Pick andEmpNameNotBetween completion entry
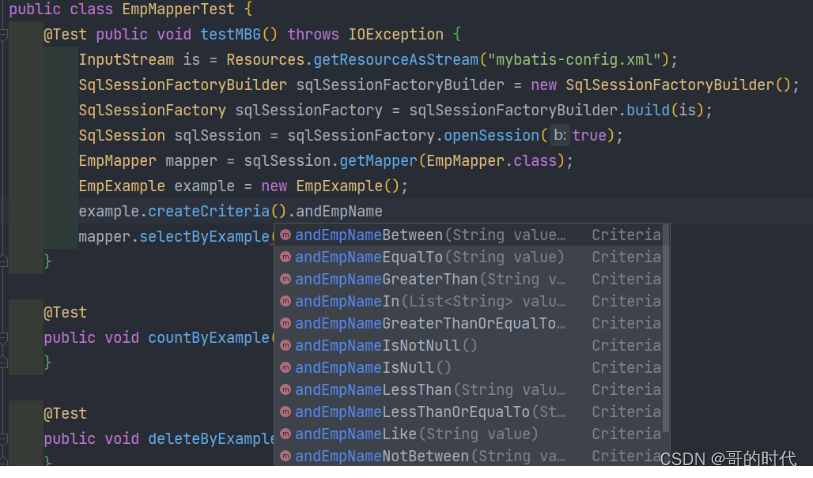 471,456
